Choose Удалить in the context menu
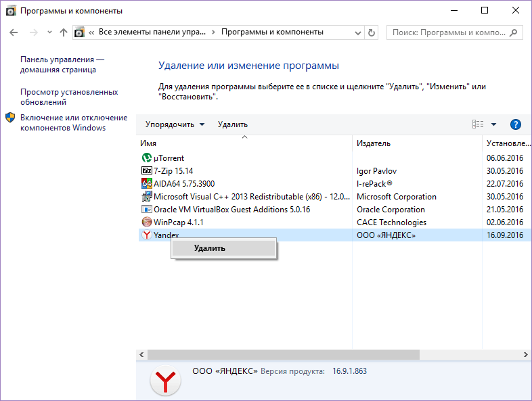The width and height of the screenshot is (532, 401). pos(223,248)
